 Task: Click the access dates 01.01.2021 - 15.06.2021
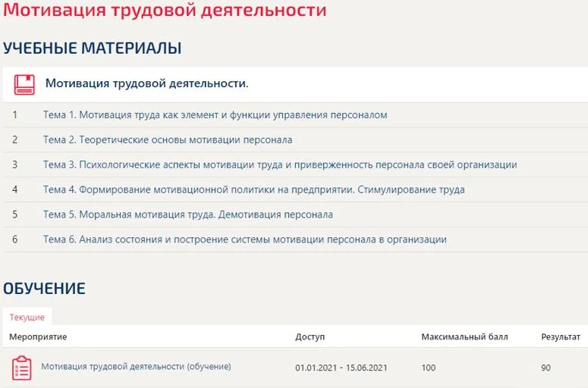(341, 368)
